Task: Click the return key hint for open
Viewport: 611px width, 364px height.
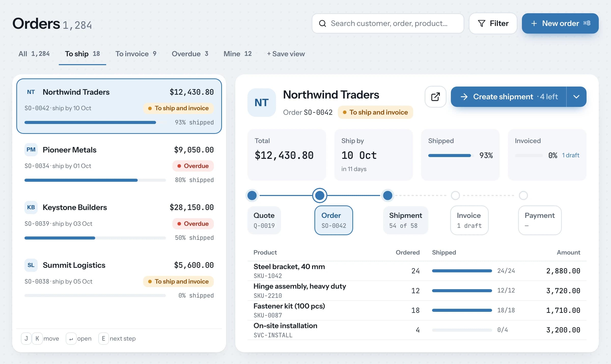Action: point(71,339)
